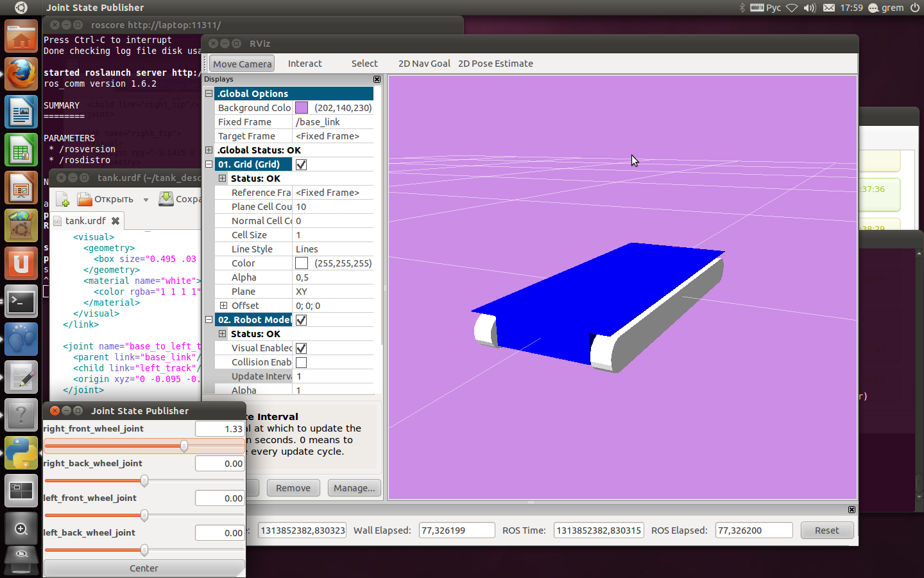The width and height of the screenshot is (924, 578).
Task: Open Firefox from the launcher
Action: click(21, 74)
